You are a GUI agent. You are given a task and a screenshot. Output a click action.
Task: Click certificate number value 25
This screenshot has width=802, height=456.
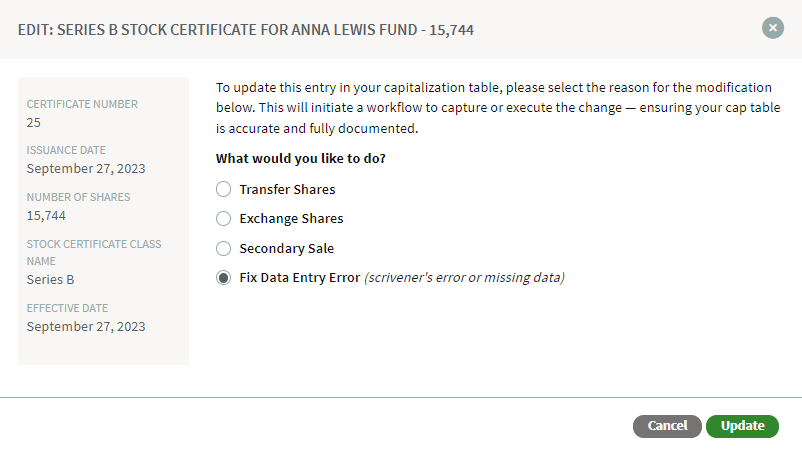[34, 123]
